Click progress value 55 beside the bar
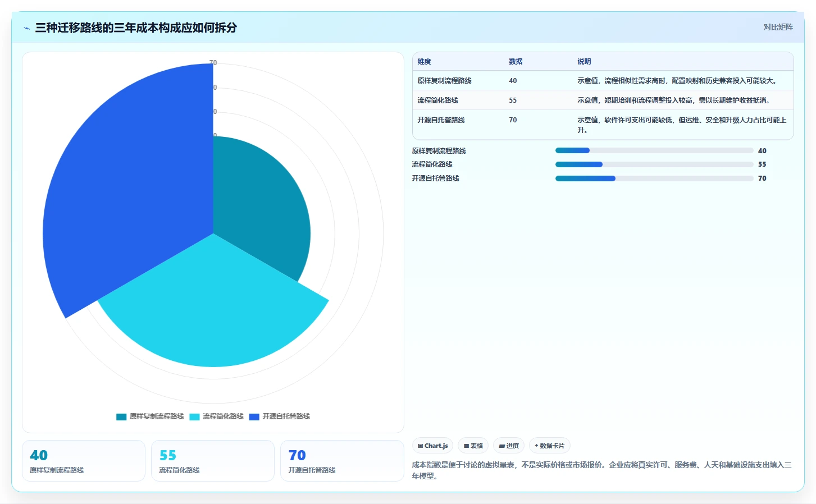 [x=762, y=164]
